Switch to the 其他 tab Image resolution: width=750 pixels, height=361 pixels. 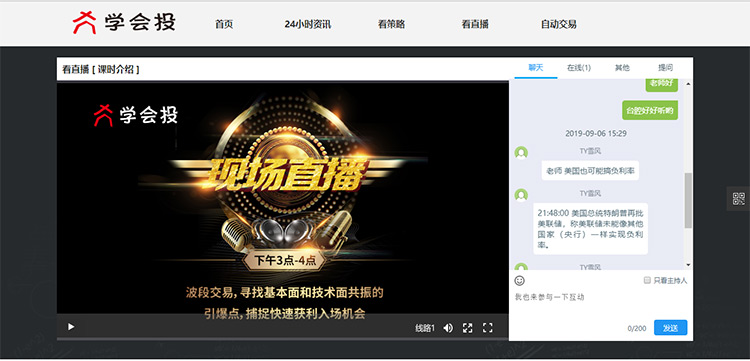pyautogui.click(x=622, y=68)
